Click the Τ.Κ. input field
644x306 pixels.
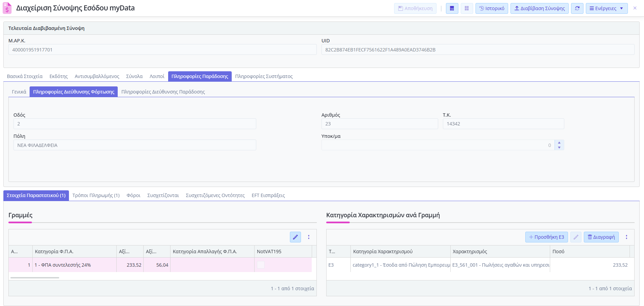503,124
